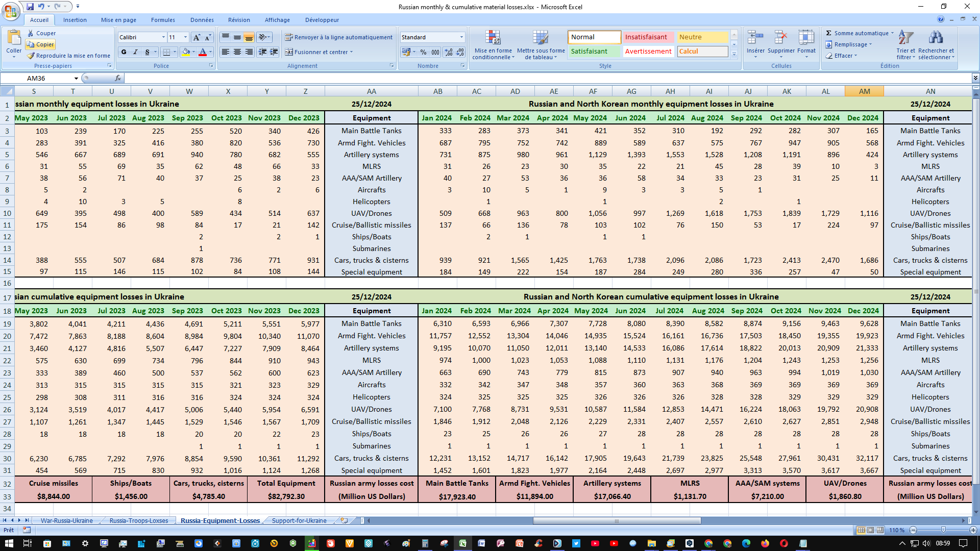Expand the cell styles gallery
Viewport: 980px width, 551px height.
click(734, 55)
